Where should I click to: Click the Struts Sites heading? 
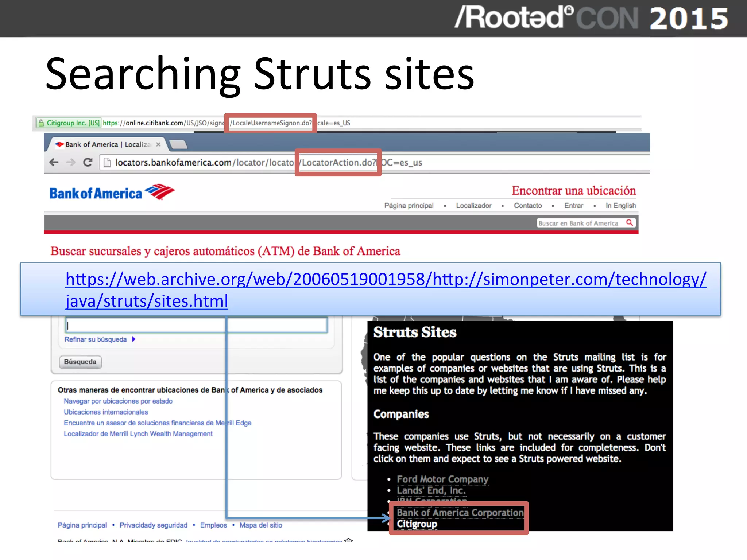click(415, 332)
